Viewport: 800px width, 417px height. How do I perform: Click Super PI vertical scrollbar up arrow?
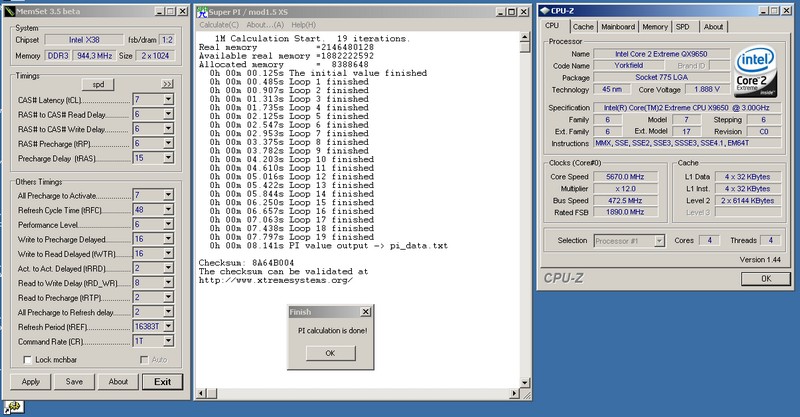click(x=524, y=37)
